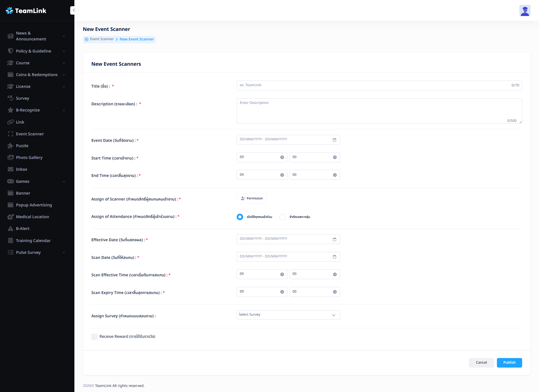
Task: Click the Title input field
Action: pos(373,85)
